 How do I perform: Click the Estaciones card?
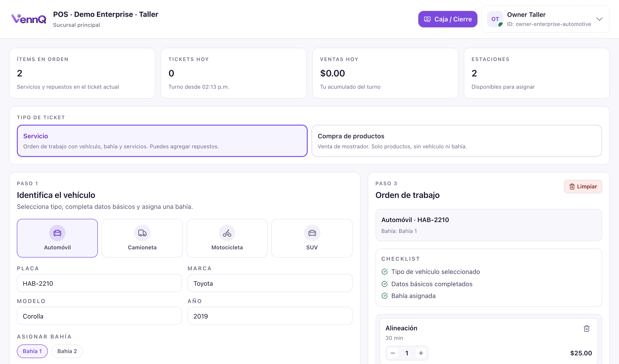point(537,73)
